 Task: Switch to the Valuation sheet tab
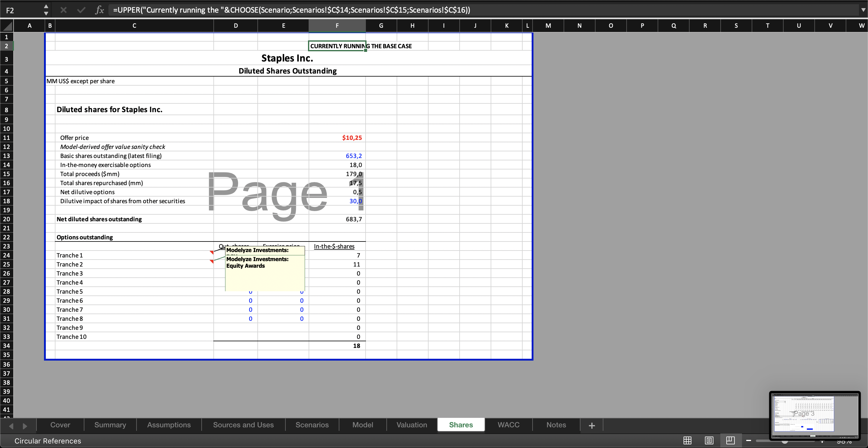[x=412, y=425]
